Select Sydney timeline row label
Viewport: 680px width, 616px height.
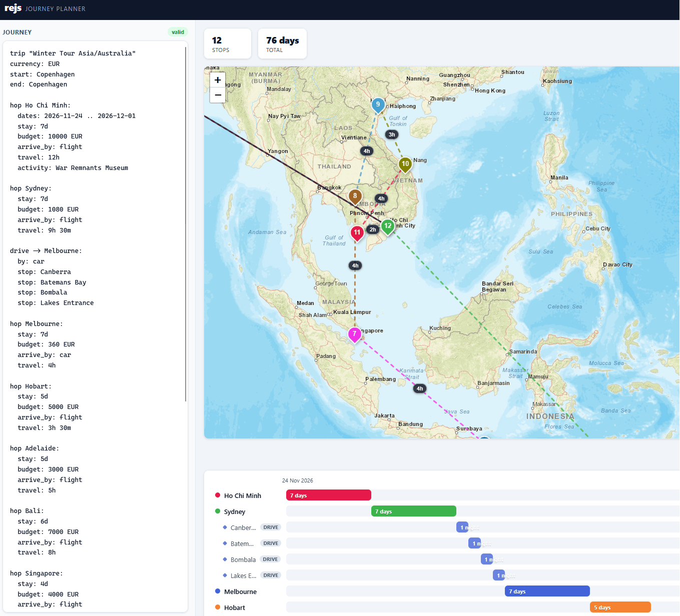pos(235,511)
